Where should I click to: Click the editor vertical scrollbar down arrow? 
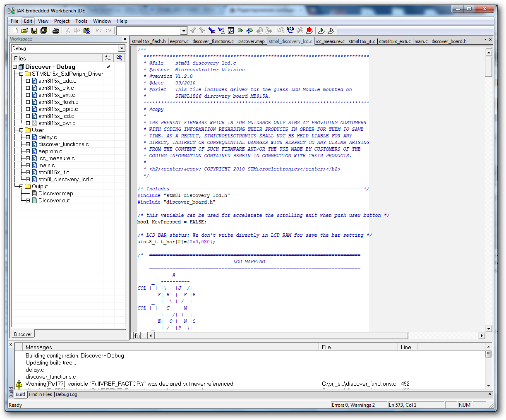click(489, 329)
